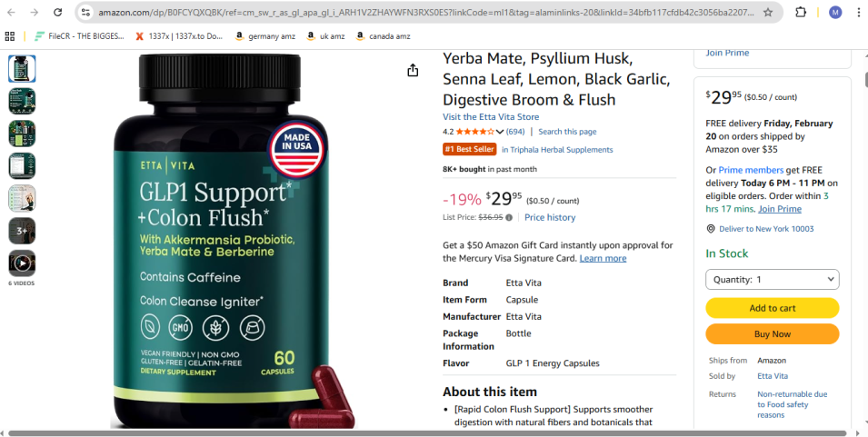Click the Add to cart button
This screenshot has height=437, width=868.
point(773,308)
